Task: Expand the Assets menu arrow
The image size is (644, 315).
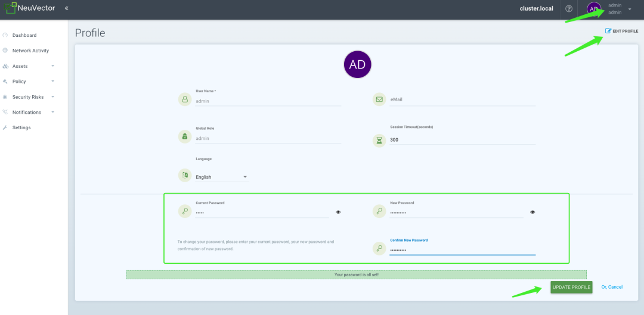Action: pos(52,66)
